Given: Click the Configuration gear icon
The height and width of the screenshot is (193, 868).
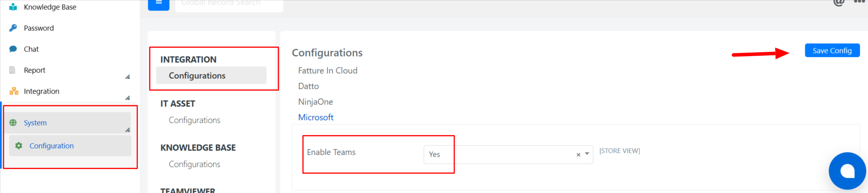Looking at the screenshot, I should point(19,145).
